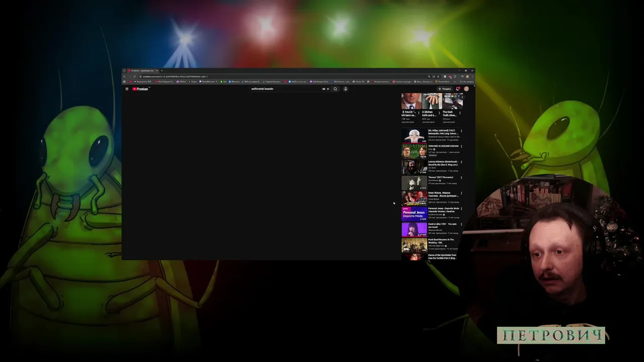Click the Metropolis dancer video thumbnail
This screenshot has width=644, height=362.
414,136
